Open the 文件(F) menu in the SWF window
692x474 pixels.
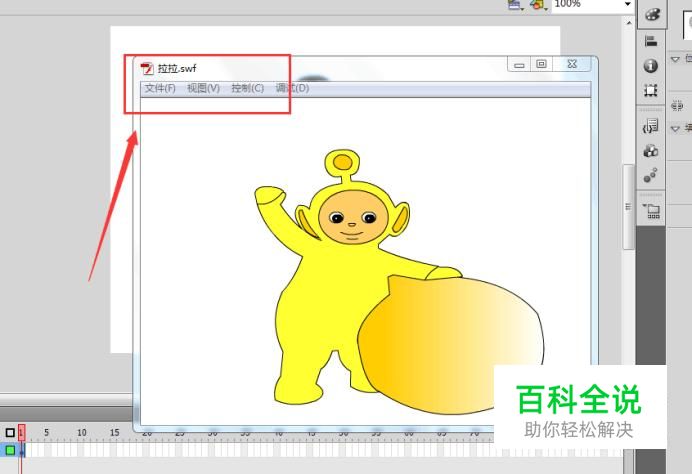click(x=160, y=88)
